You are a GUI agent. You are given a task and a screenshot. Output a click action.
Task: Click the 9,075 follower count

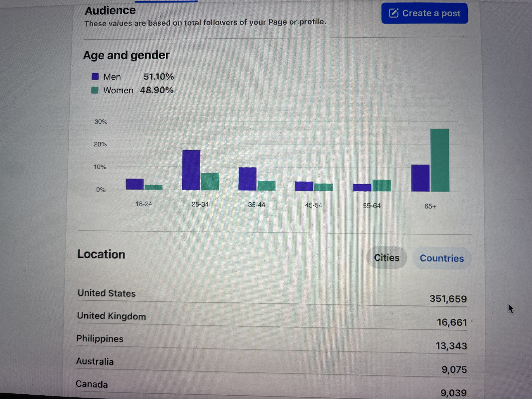click(x=454, y=369)
